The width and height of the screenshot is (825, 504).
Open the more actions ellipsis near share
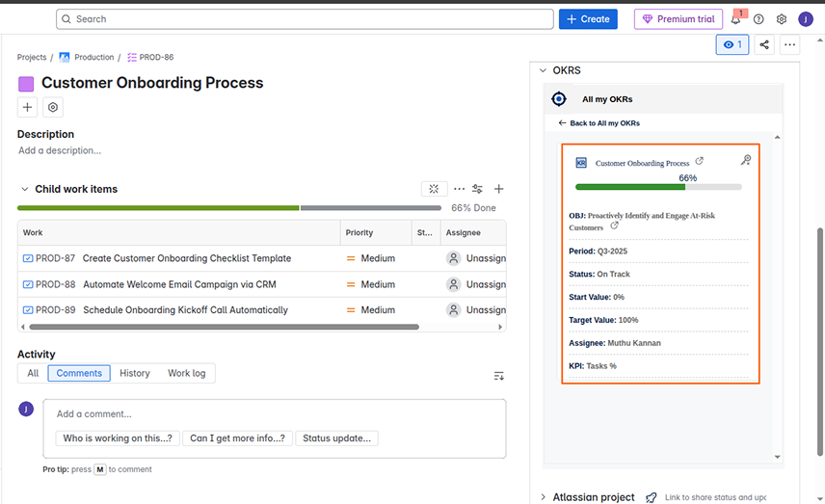pos(789,44)
